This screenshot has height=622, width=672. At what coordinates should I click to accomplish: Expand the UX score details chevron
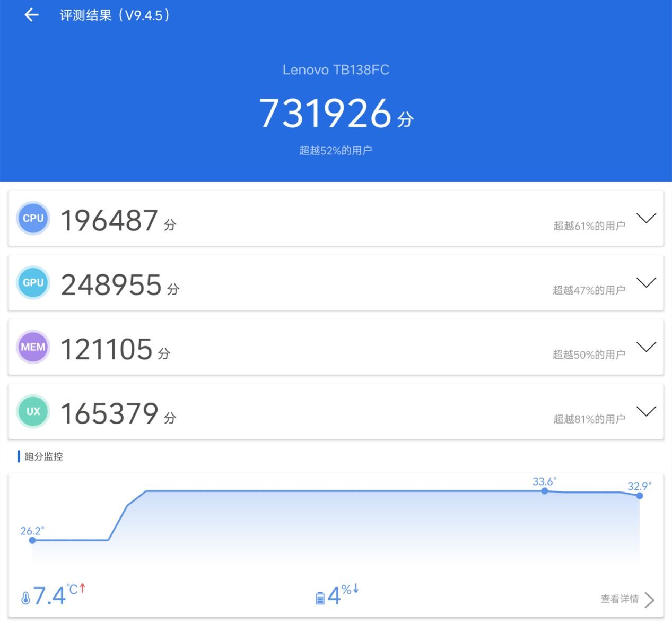click(646, 411)
